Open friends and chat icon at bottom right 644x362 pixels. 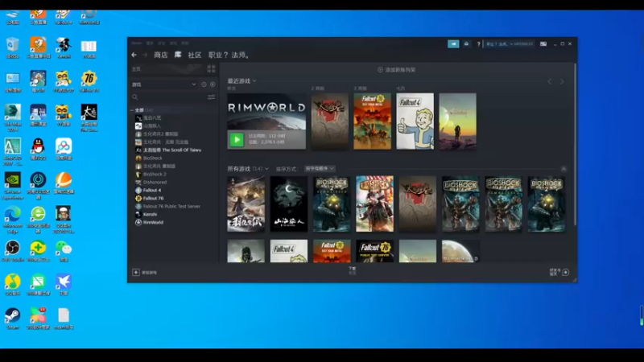pyautogui.click(x=566, y=272)
